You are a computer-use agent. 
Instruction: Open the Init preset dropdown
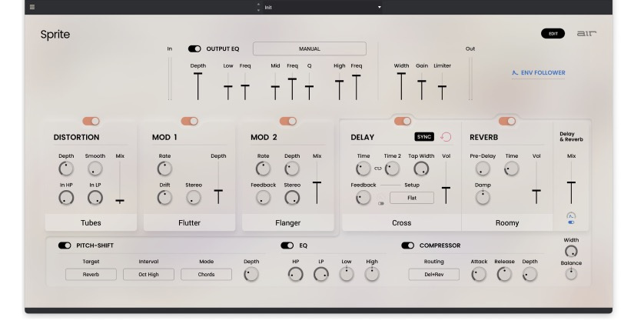click(321, 8)
